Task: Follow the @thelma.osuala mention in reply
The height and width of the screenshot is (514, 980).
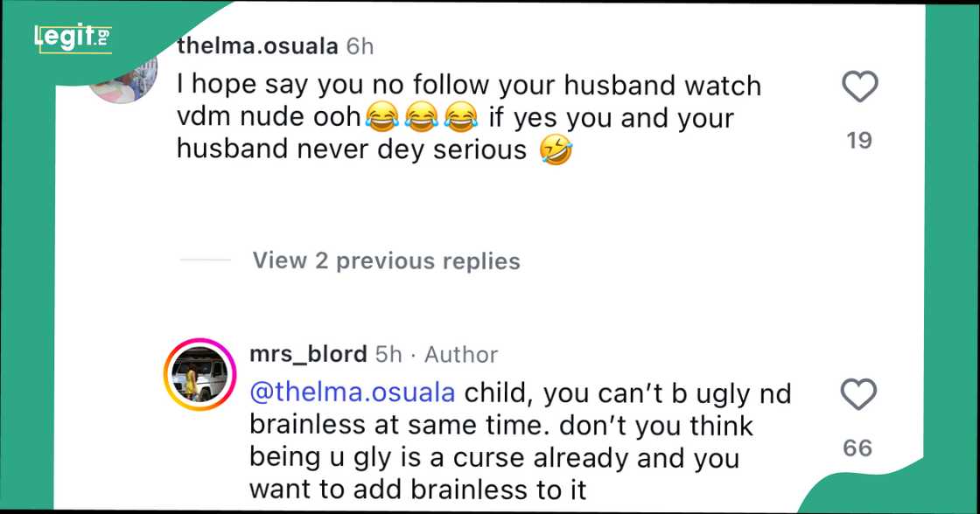Action: [x=353, y=392]
